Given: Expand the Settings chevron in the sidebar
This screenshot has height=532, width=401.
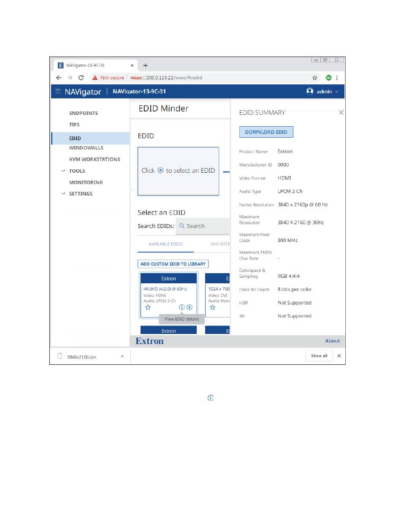Looking at the screenshot, I should click(64, 193).
